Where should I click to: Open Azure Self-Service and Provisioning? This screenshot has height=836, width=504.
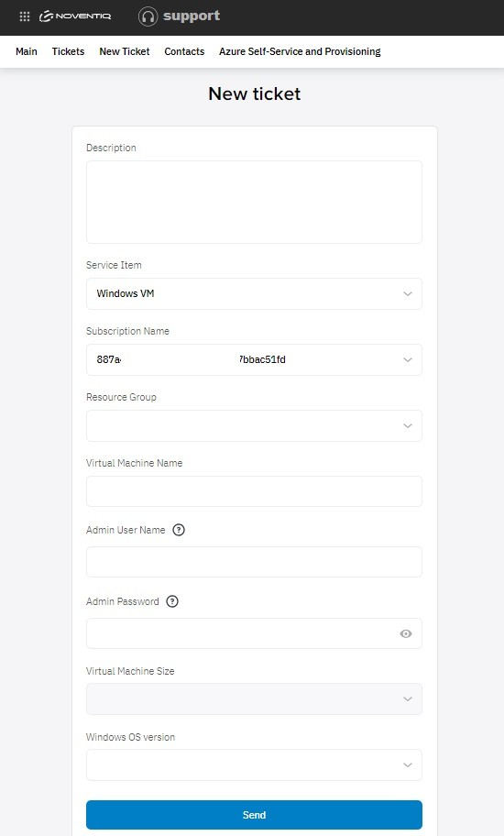click(300, 51)
